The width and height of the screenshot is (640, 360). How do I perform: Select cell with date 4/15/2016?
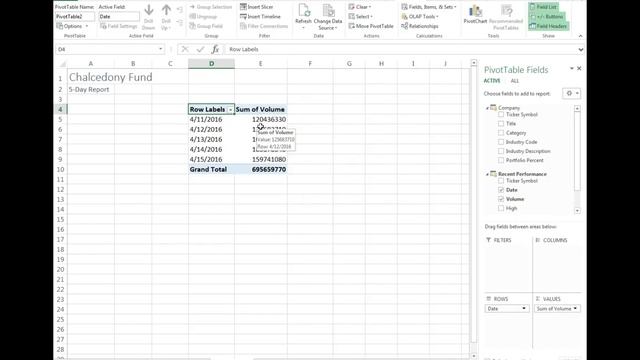[211, 160]
